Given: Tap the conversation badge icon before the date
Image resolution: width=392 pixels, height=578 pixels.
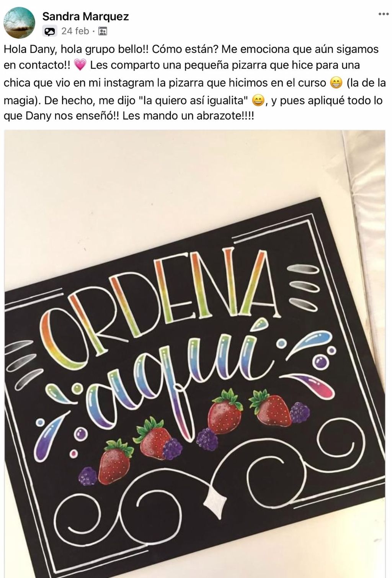Looking at the screenshot, I should click(x=50, y=31).
